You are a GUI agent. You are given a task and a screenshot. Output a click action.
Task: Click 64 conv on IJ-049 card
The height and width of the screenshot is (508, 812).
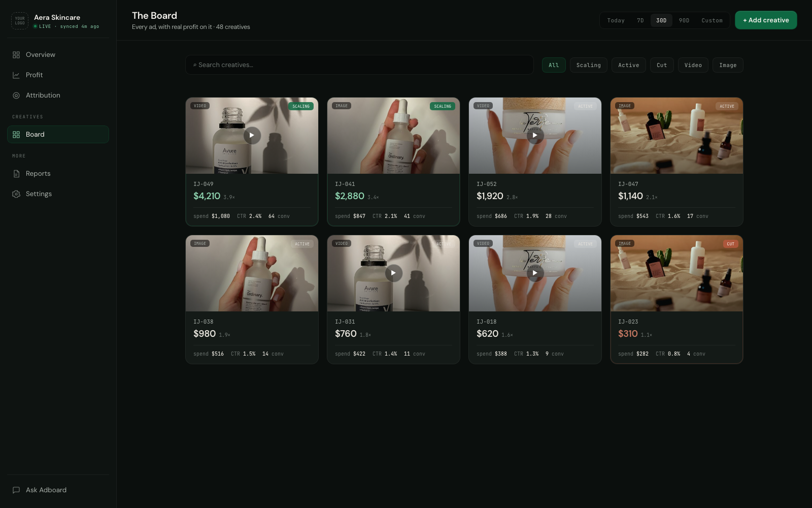point(279,216)
